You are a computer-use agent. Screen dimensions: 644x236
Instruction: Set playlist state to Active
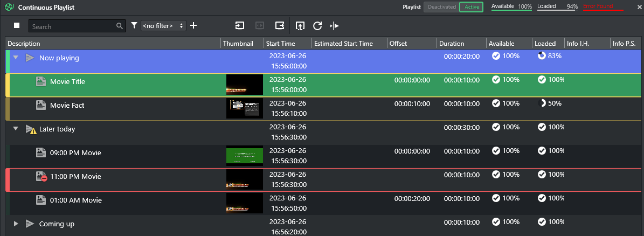pyautogui.click(x=471, y=7)
